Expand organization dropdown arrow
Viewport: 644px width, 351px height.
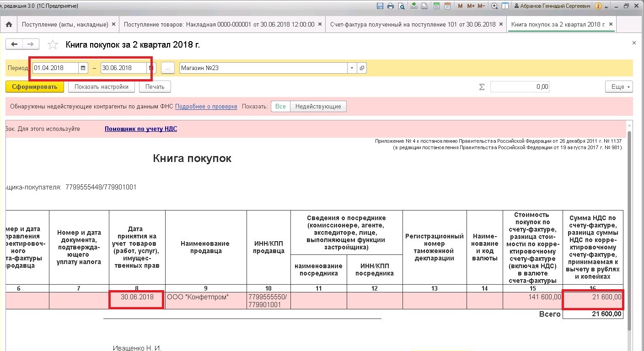352,68
